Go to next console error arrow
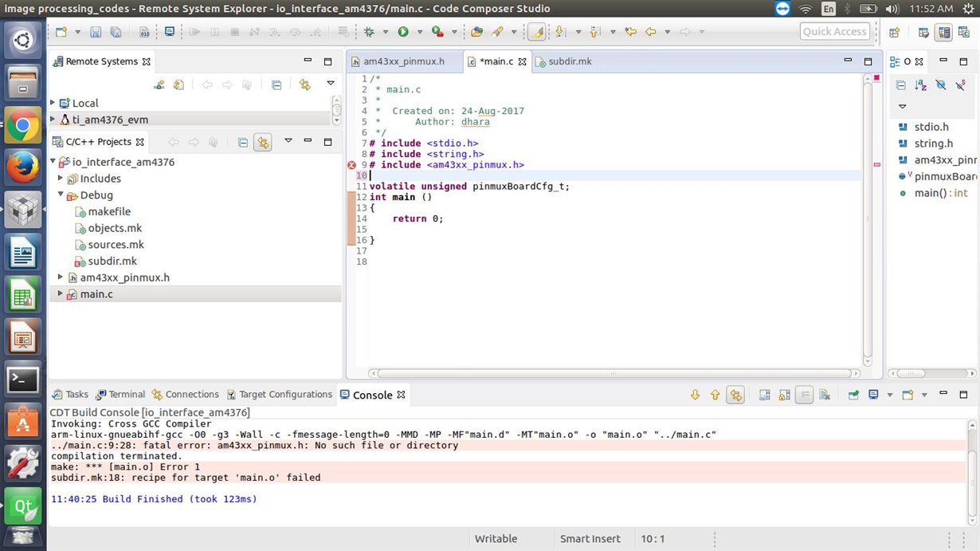The image size is (980, 551). (x=695, y=395)
